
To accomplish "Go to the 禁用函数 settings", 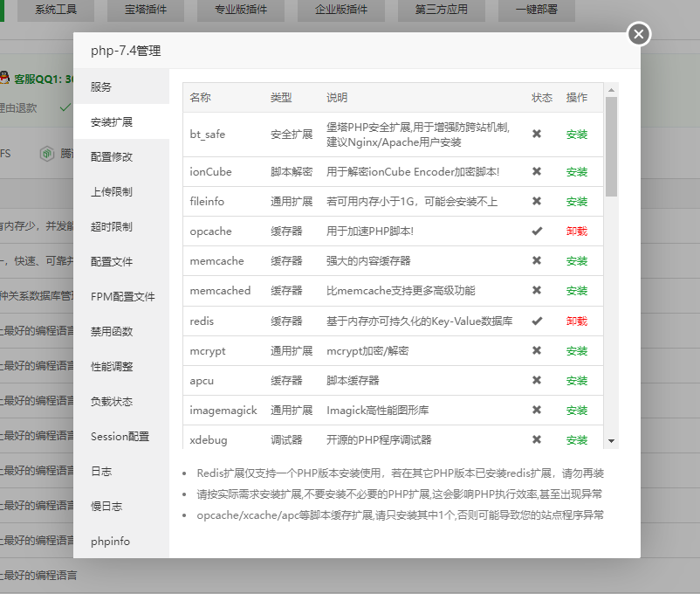I will pyautogui.click(x=112, y=332).
